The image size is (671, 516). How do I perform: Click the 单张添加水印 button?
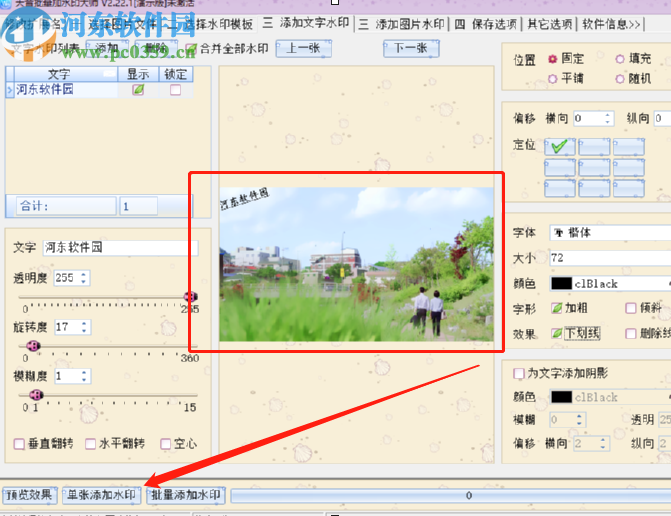click(x=101, y=495)
